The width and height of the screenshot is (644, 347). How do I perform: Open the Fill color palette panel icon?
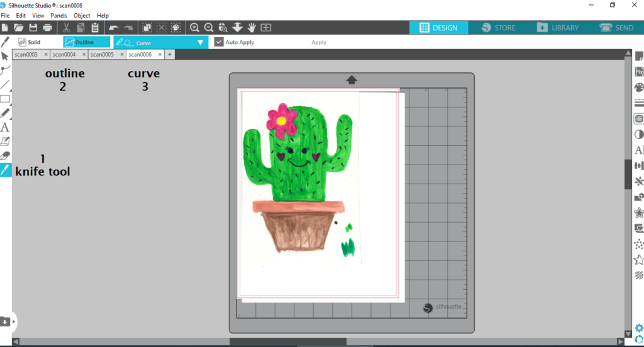click(x=639, y=87)
